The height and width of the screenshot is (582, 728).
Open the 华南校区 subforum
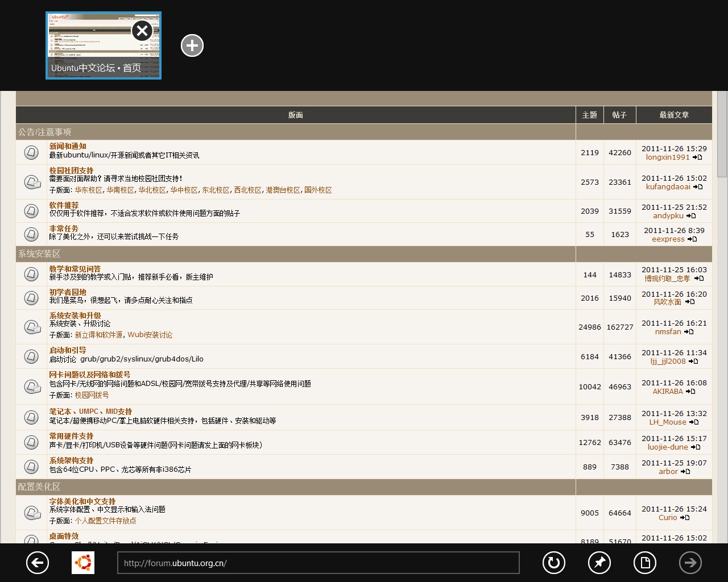click(x=120, y=190)
